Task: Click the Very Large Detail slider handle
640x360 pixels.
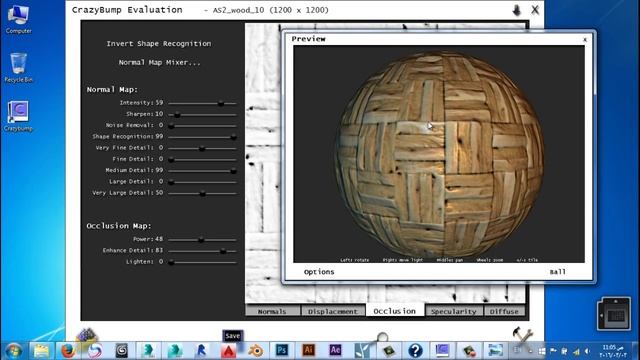Action: pos(202,193)
